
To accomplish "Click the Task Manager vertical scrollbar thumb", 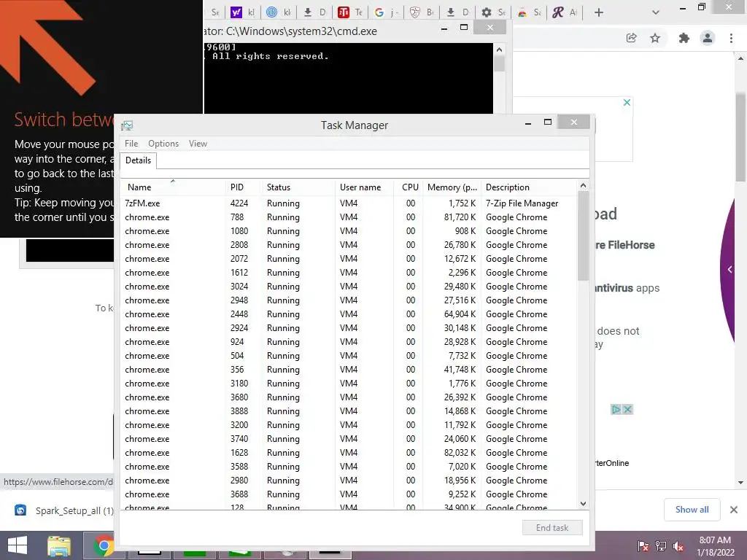I will tap(583, 236).
